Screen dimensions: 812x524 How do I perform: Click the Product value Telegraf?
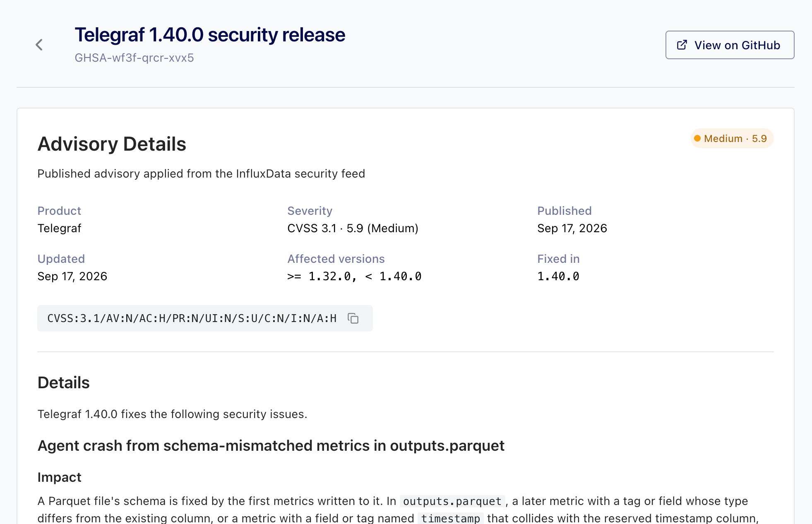click(59, 228)
